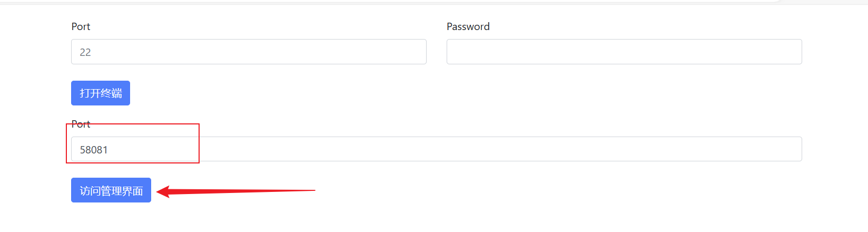Click the Port field containing 58081
868x232 pixels.
coord(437,149)
